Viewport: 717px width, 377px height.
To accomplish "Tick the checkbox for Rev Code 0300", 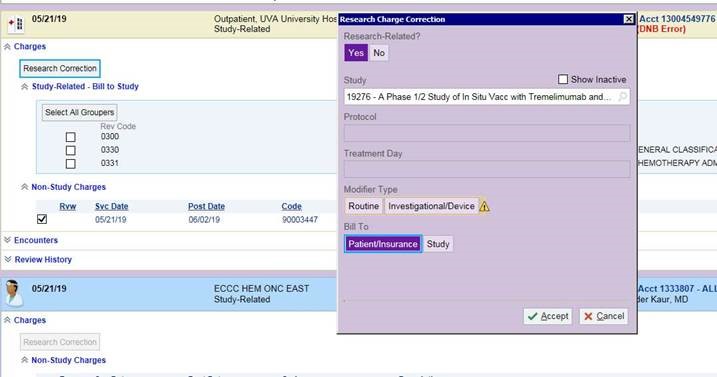I will (70, 137).
